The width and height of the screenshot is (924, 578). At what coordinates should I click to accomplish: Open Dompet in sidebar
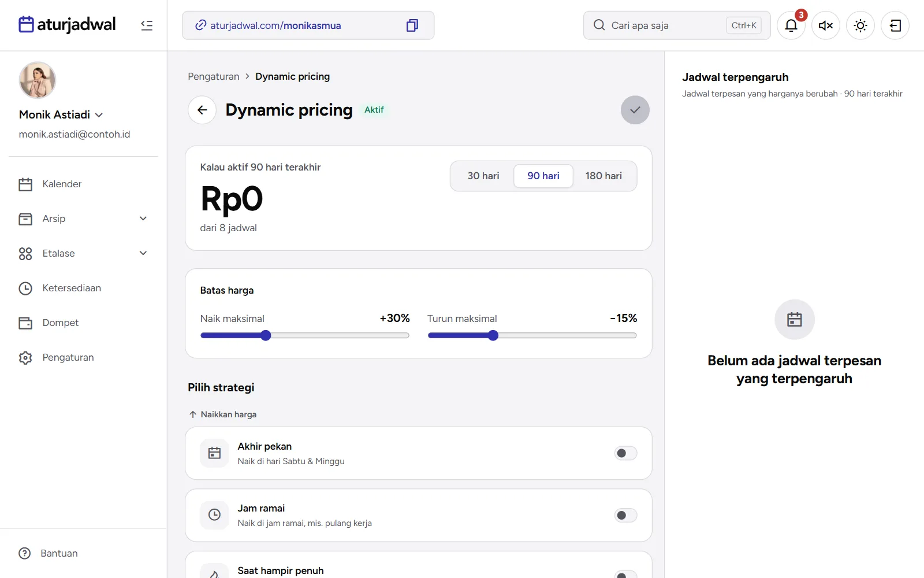[83, 323]
